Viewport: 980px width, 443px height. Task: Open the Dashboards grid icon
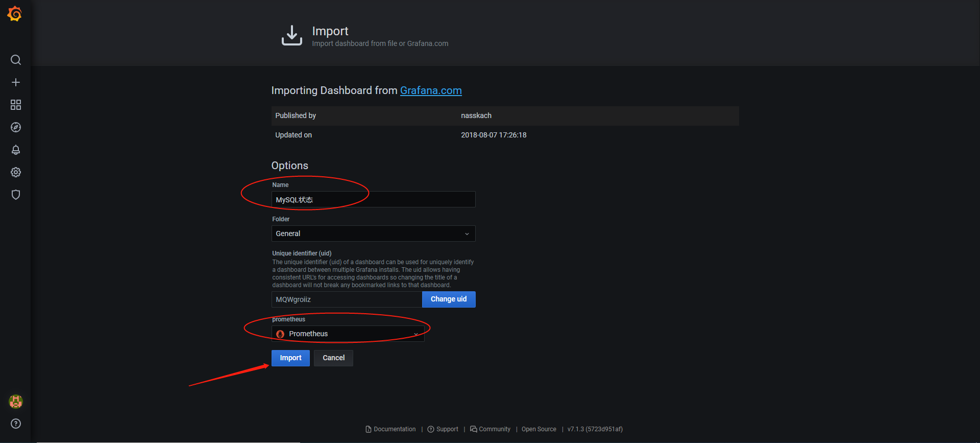(16, 105)
